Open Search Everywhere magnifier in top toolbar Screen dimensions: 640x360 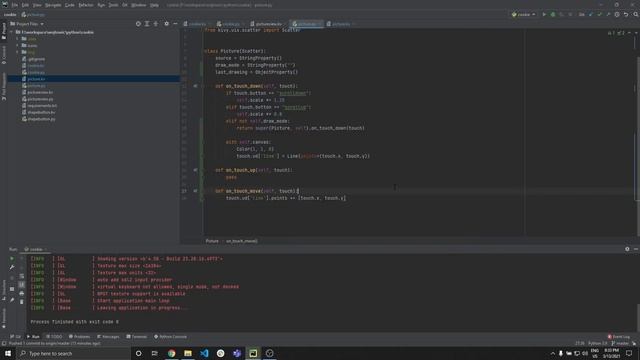(636, 14)
